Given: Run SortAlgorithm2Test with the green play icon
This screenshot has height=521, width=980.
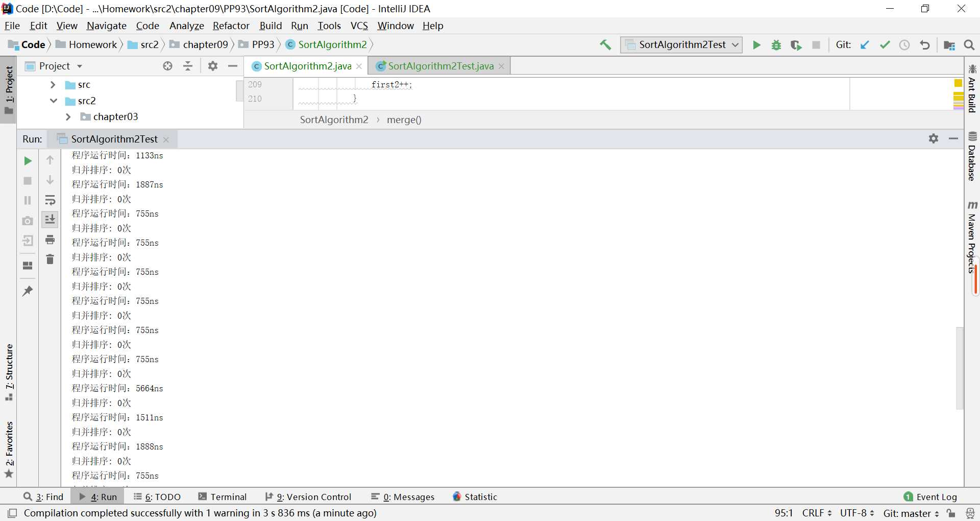Looking at the screenshot, I should 756,45.
